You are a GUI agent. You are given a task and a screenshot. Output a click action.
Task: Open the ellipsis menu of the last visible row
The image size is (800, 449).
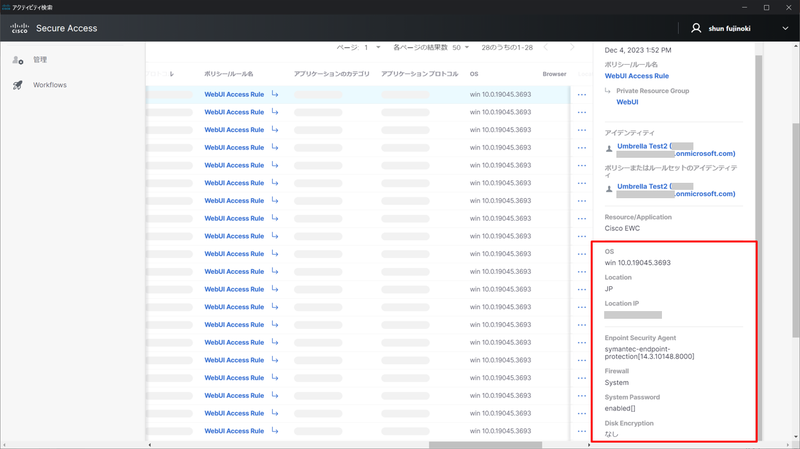[582, 432]
